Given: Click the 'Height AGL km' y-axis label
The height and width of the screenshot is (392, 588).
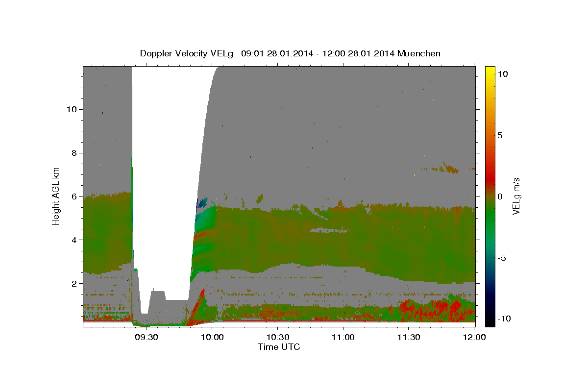Looking at the screenshot, I should click(56, 196).
